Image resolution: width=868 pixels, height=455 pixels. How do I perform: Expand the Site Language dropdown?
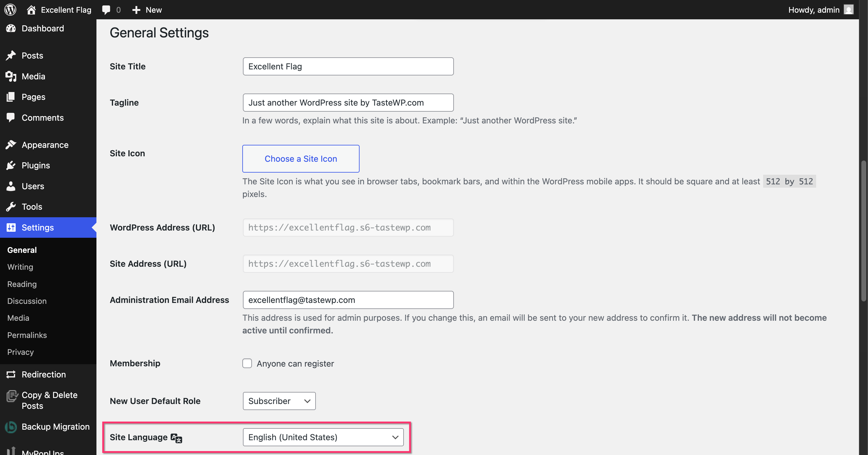point(323,437)
